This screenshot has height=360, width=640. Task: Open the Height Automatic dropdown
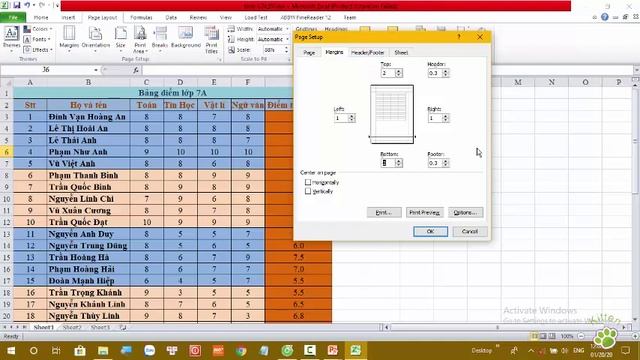click(x=287, y=39)
